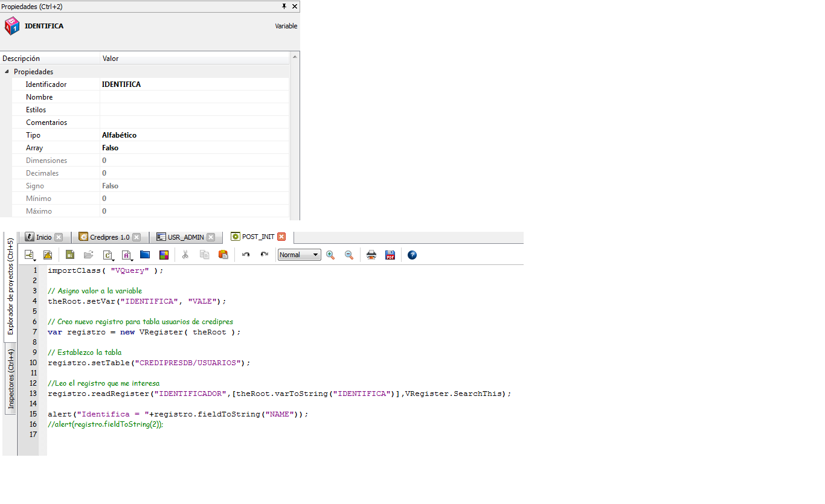
Task: Select the Dimensiones property row label
Action: [x=47, y=161]
